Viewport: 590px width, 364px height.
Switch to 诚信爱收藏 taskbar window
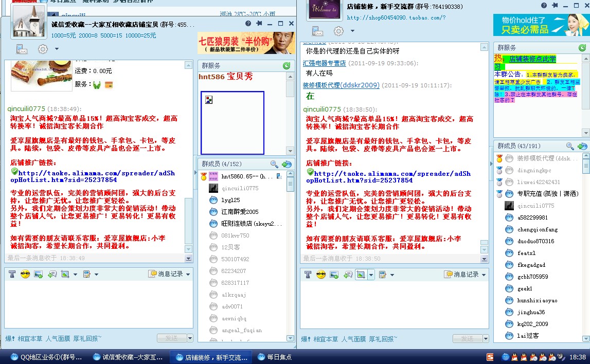click(x=128, y=357)
